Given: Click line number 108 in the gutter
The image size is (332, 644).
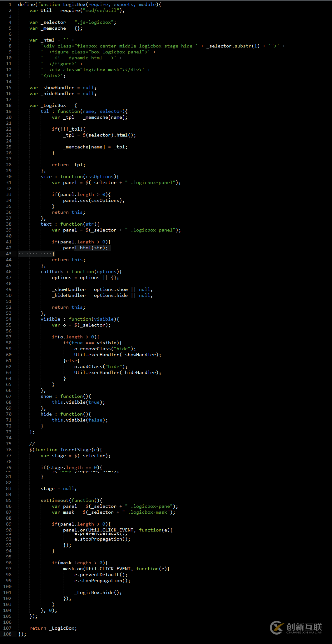Looking at the screenshot, I should coord(7,634).
